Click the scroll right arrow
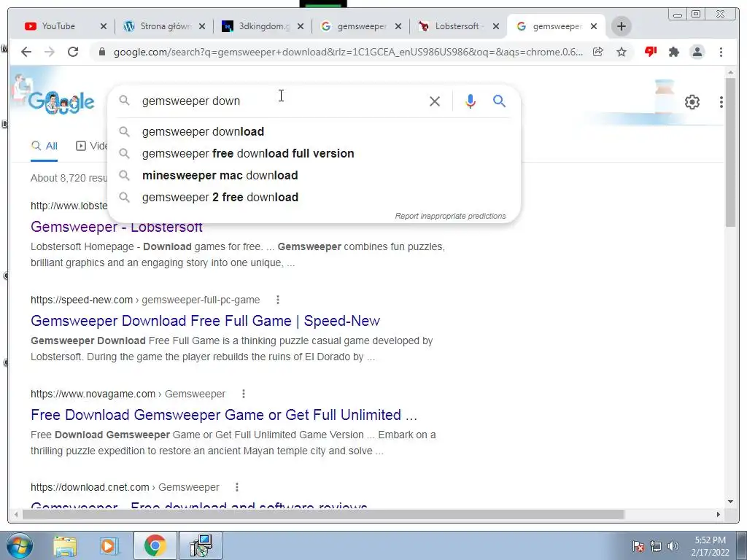The image size is (747, 560). click(x=719, y=514)
